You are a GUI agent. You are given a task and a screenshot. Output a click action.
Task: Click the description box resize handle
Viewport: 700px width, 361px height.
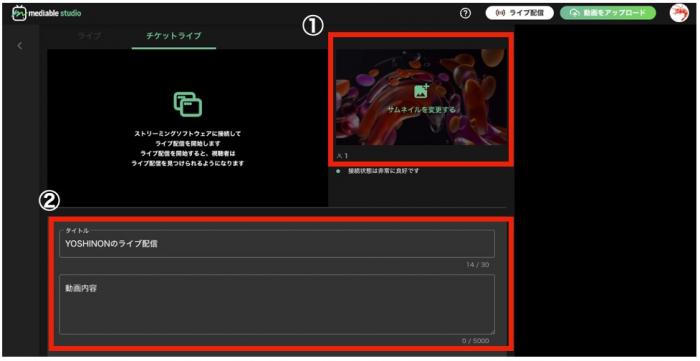click(x=492, y=332)
